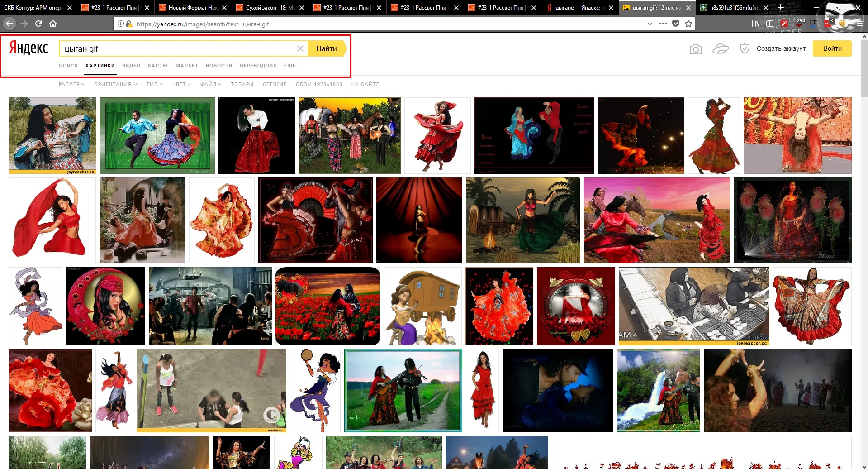This screenshot has height=469, width=868.
Task: Click the browser address bar URL
Action: point(203,24)
